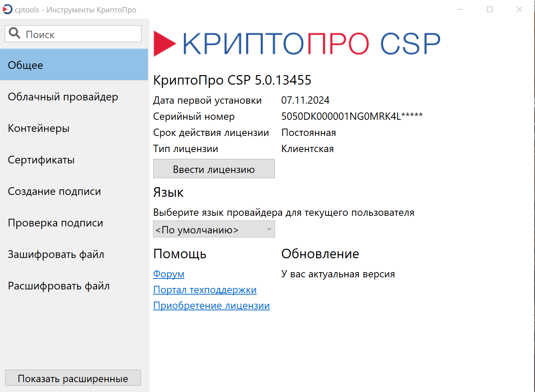
Task: Click the cptools app icon in title bar
Action: pos(7,10)
